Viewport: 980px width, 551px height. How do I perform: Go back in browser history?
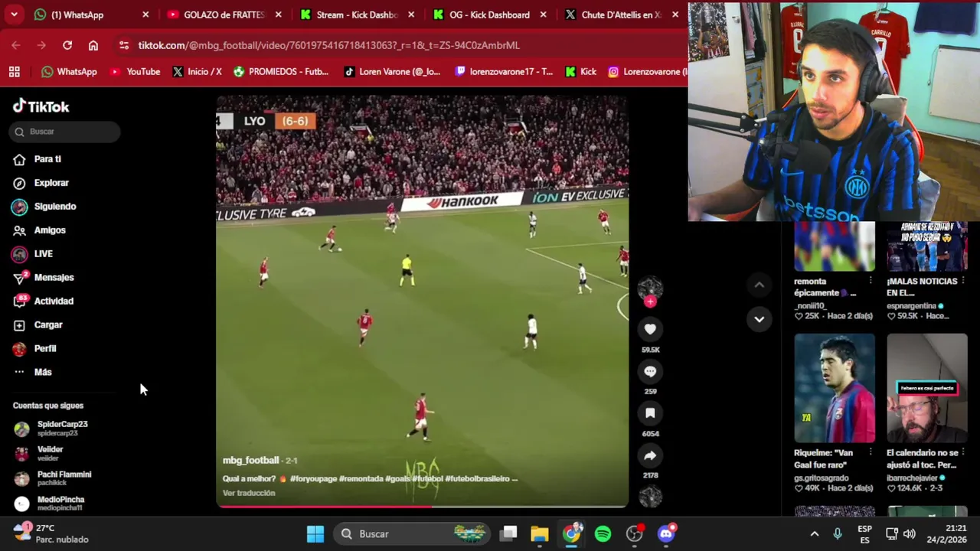tap(16, 45)
